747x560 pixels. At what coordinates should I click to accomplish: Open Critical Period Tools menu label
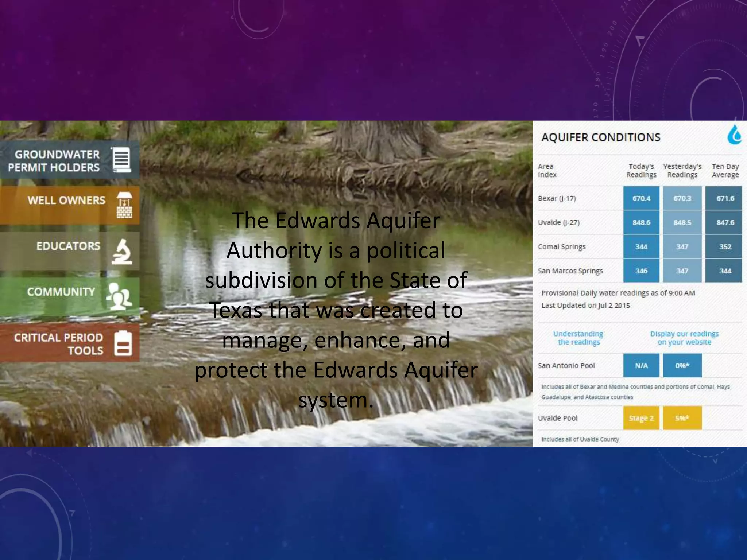pos(58,343)
